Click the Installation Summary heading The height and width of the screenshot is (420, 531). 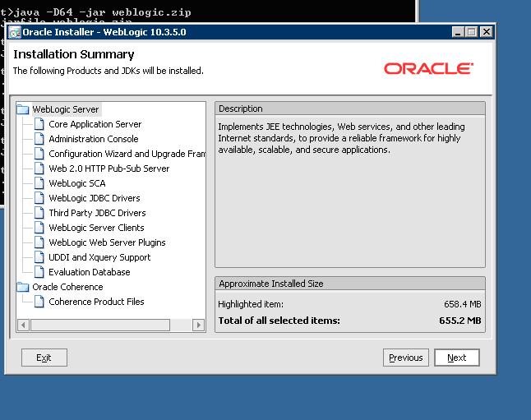(73, 54)
